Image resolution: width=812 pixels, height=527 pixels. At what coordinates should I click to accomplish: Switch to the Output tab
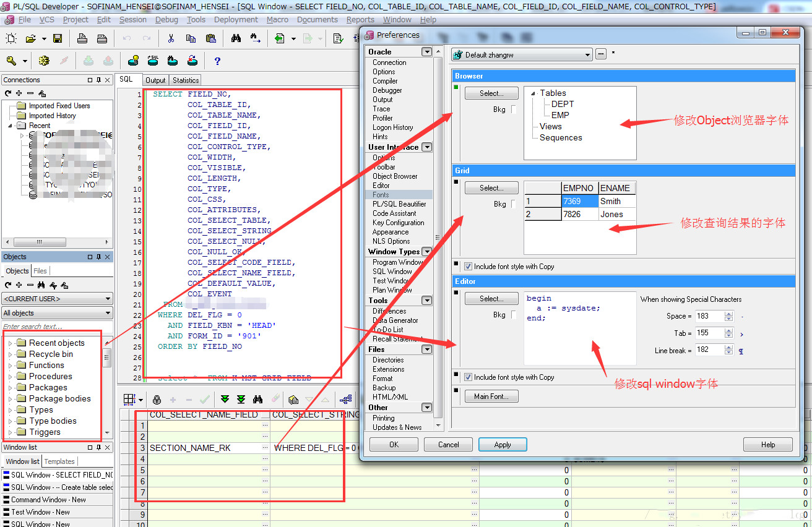(x=155, y=80)
